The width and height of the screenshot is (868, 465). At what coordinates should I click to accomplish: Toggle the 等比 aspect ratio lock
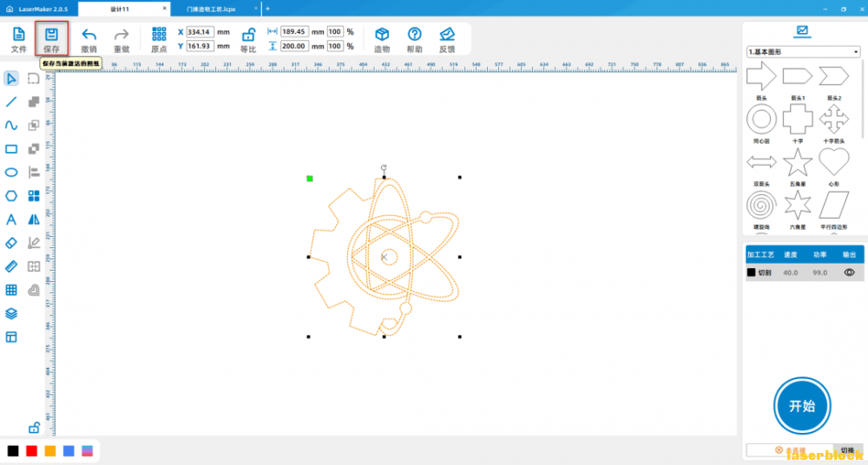[x=248, y=35]
